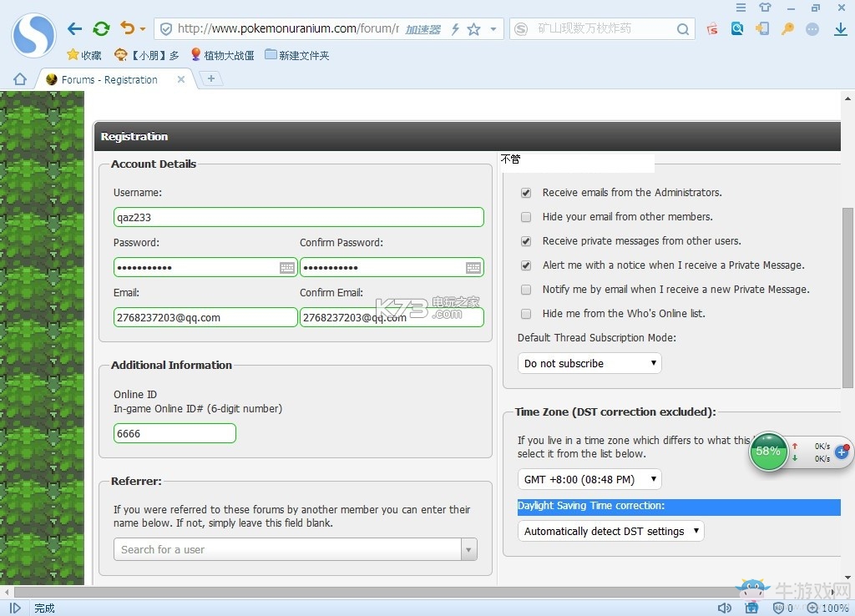Click the red Sogou input extension icon

(712, 29)
